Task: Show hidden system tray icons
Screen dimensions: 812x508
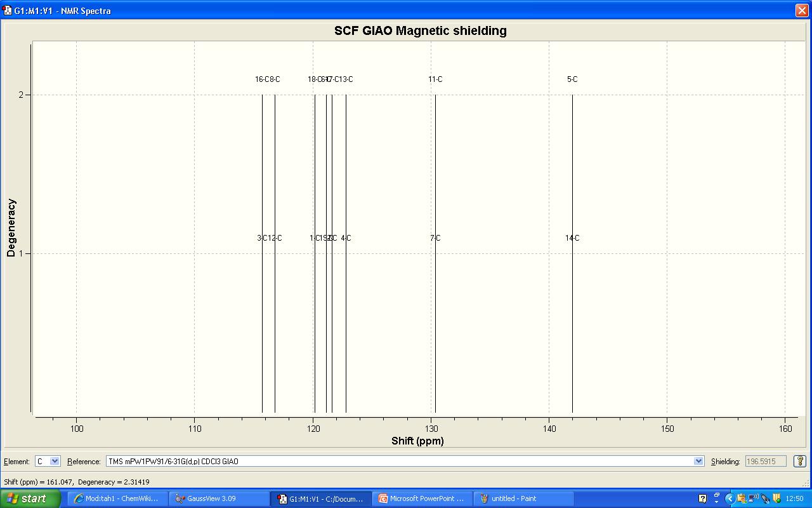Action: pyautogui.click(x=730, y=498)
